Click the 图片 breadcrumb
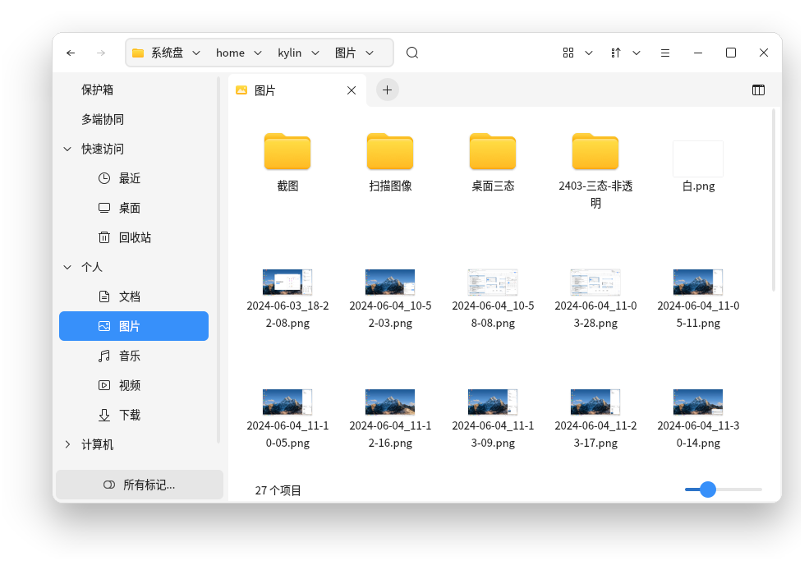The height and width of the screenshot is (570, 802). (345, 53)
